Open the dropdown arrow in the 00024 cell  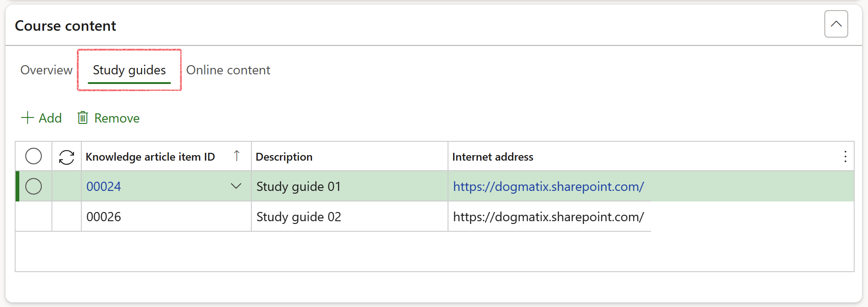(x=236, y=186)
